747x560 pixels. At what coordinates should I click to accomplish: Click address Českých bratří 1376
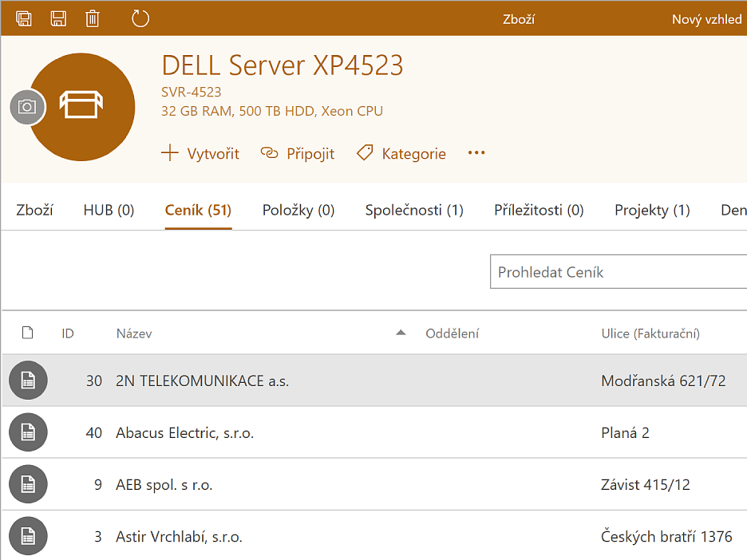click(666, 537)
